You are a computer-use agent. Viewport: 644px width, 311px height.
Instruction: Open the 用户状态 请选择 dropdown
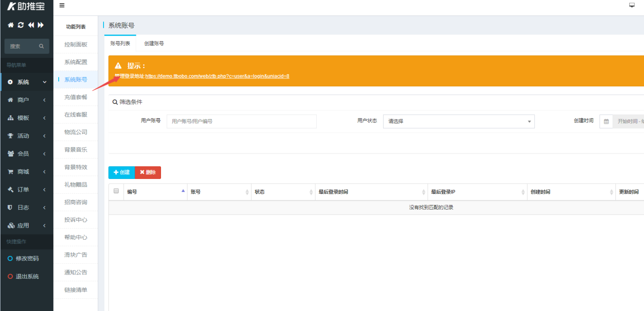tap(458, 121)
